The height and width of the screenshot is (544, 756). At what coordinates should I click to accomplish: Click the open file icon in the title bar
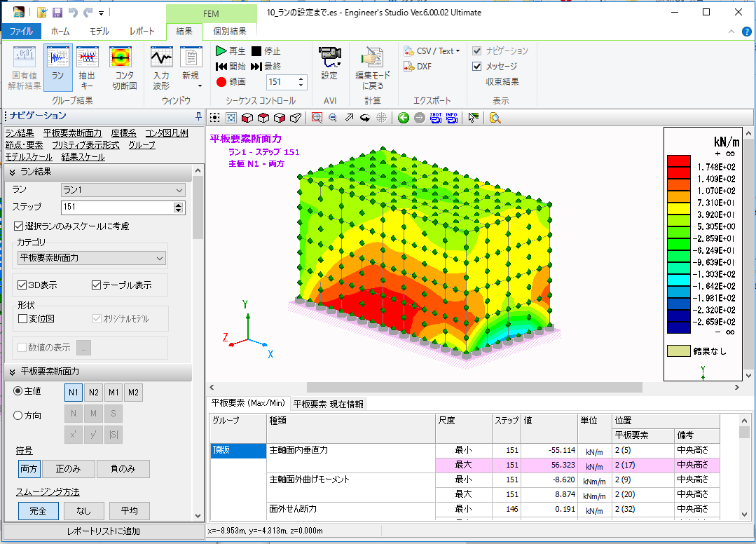tap(42, 13)
